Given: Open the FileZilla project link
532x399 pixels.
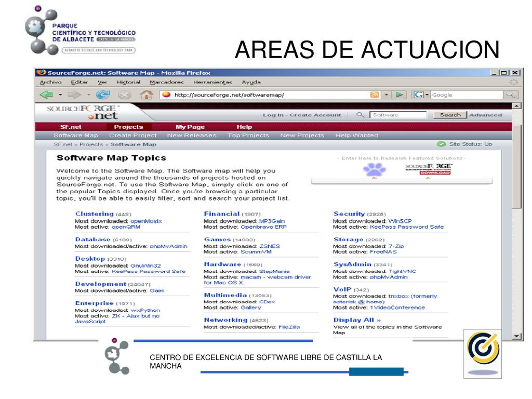Looking at the screenshot, I should [x=289, y=327].
